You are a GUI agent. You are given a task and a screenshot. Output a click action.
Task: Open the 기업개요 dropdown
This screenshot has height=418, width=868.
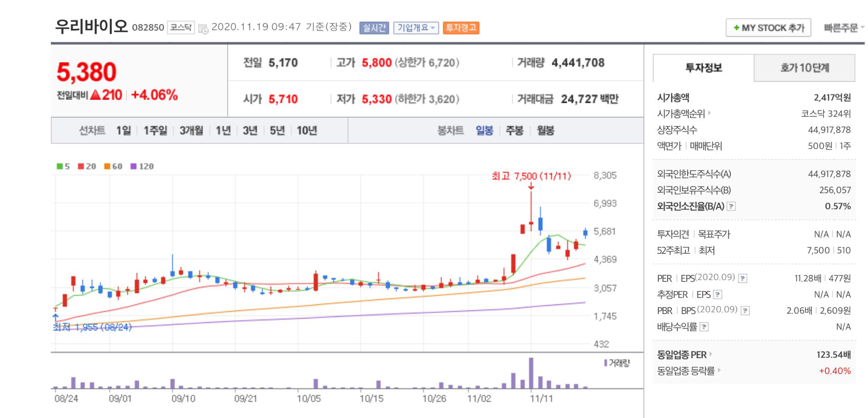(416, 28)
